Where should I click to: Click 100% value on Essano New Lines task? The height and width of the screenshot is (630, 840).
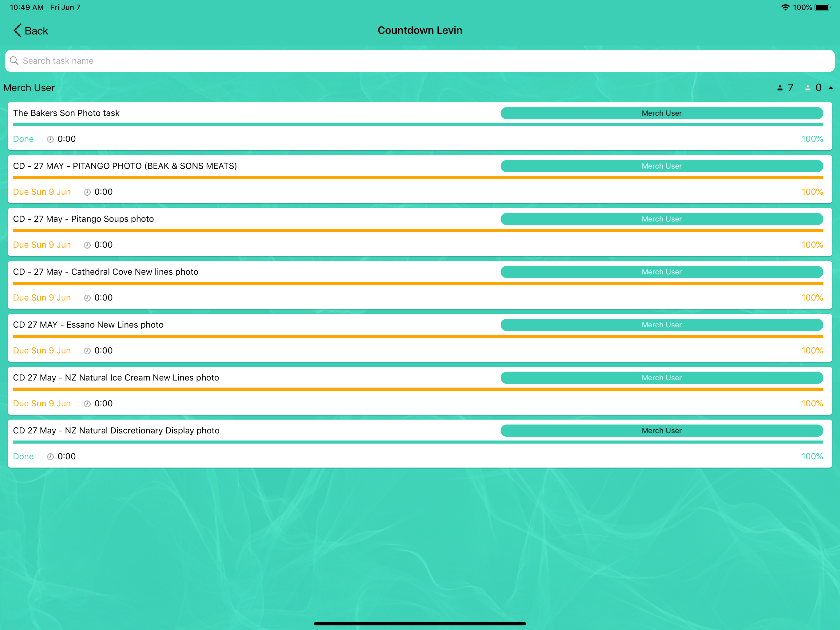click(x=812, y=351)
